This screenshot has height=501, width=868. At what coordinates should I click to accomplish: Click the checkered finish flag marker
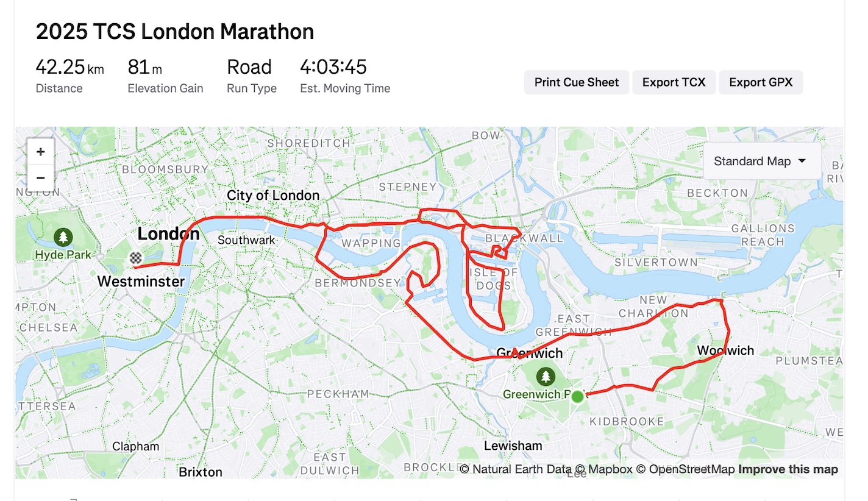(135, 259)
